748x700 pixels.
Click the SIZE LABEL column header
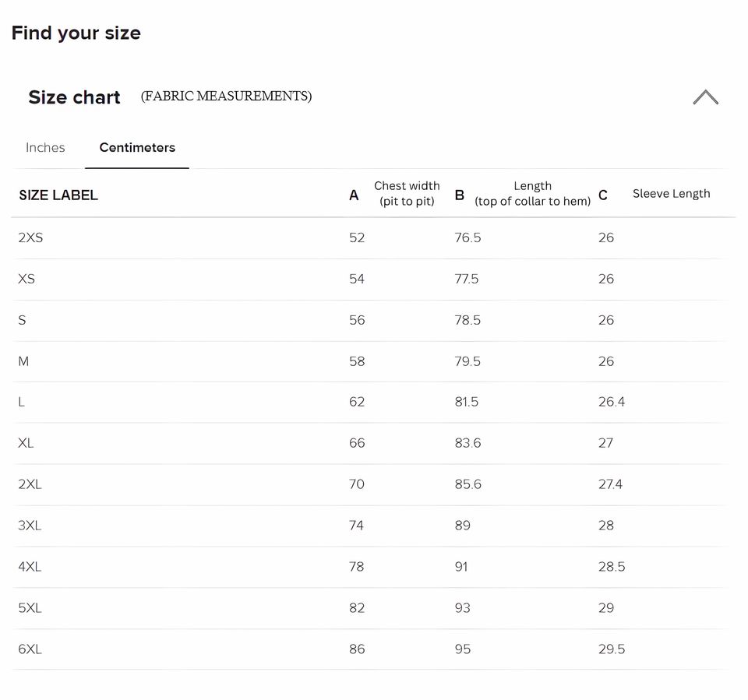[x=58, y=195]
